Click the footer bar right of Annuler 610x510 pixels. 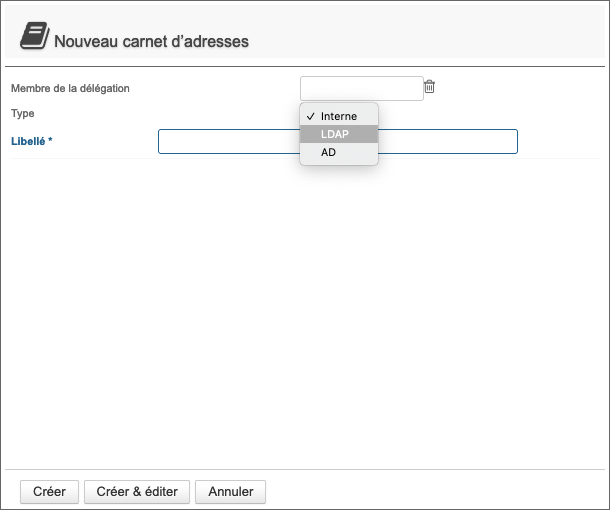point(430,491)
